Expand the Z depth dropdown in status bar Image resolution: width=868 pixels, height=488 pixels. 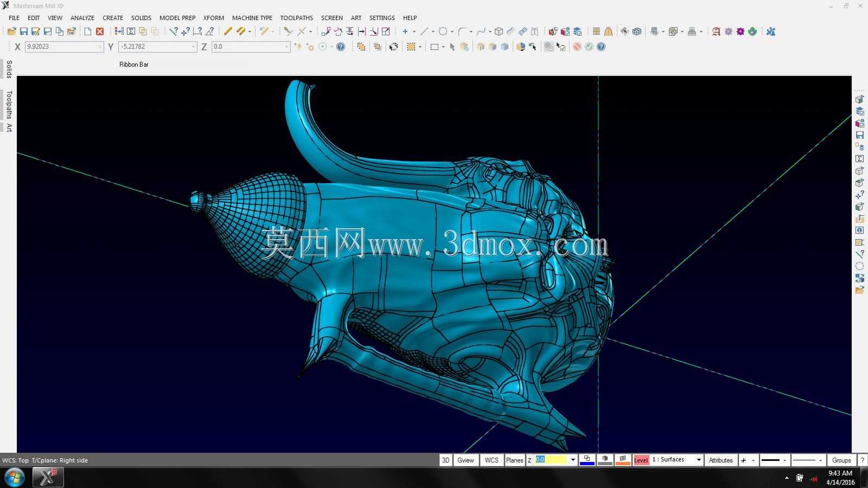573,460
